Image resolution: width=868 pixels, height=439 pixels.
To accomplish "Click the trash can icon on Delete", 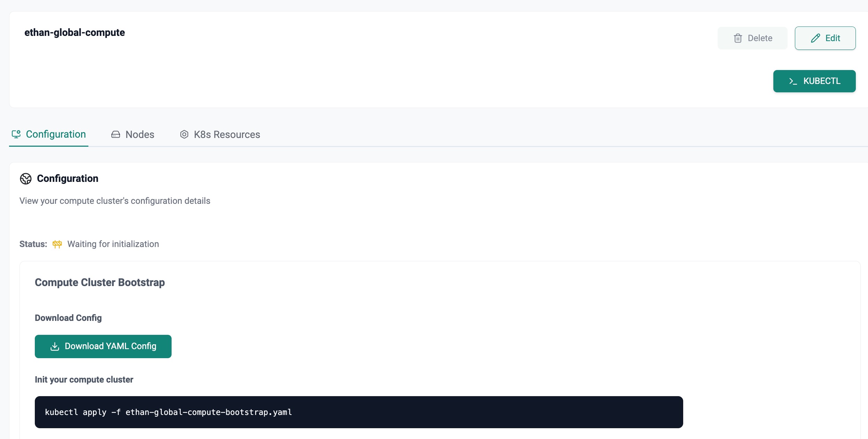I will [x=738, y=38].
